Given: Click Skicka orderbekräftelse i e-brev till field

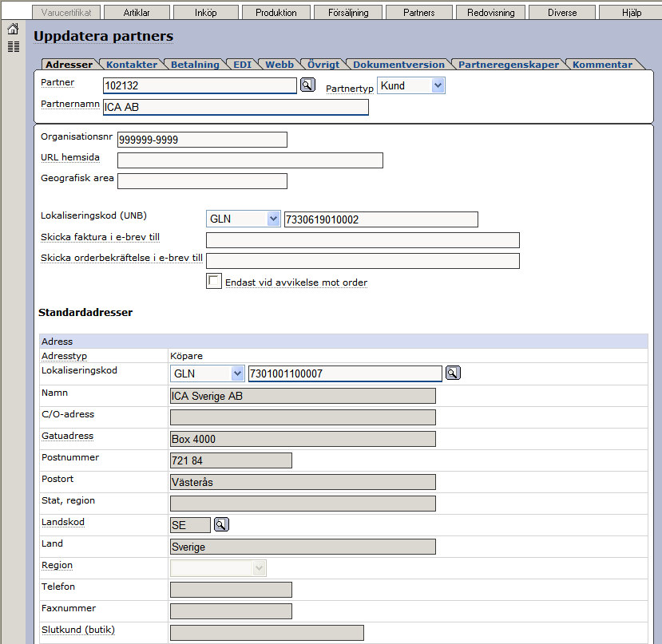Looking at the screenshot, I should coord(363,261).
